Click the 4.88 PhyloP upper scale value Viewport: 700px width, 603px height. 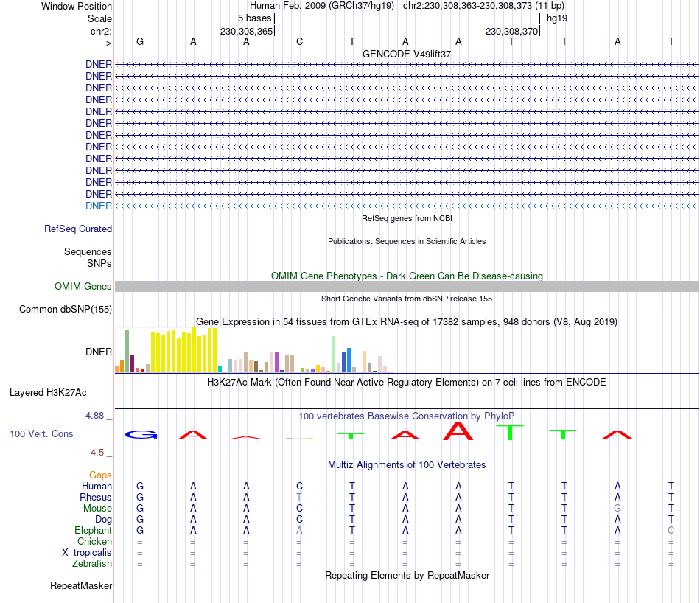(x=94, y=416)
